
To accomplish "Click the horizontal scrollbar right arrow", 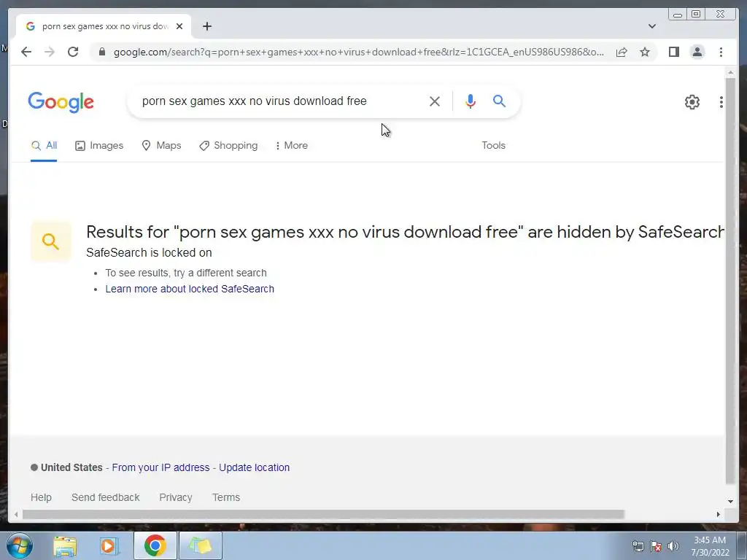I will pos(718,514).
